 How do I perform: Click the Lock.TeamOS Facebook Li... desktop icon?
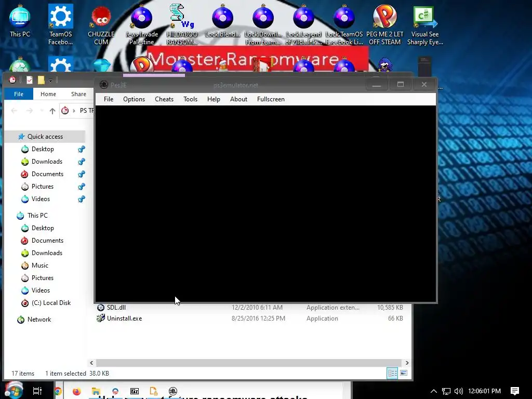(x=344, y=24)
